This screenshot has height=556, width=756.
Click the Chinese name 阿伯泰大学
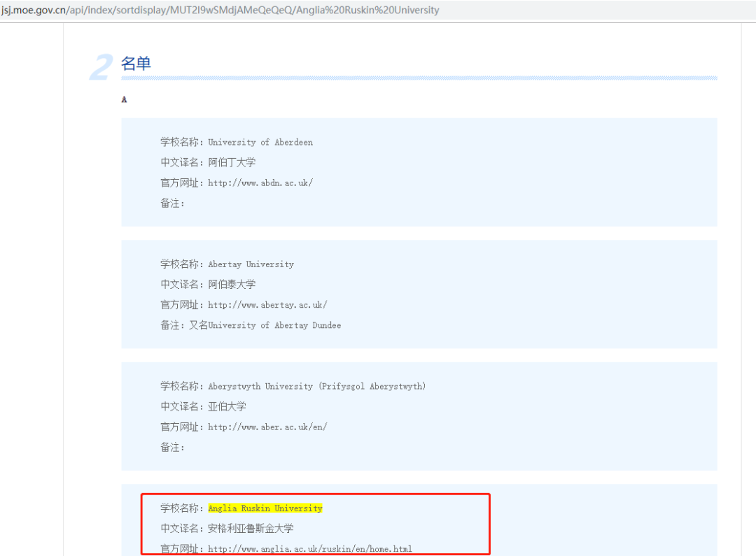coord(232,285)
